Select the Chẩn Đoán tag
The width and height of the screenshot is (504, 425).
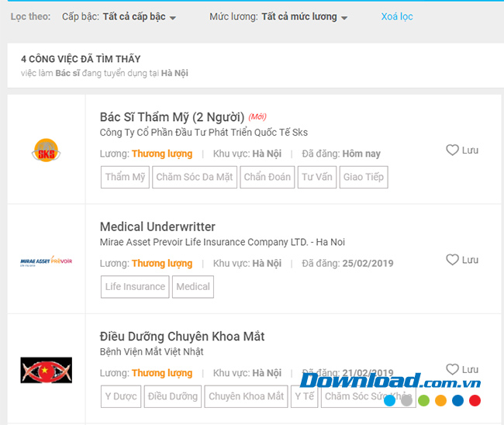click(267, 177)
